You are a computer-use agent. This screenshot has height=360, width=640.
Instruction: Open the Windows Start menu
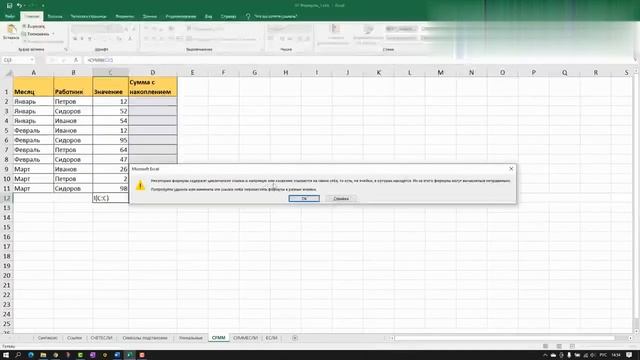click(6, 355)
